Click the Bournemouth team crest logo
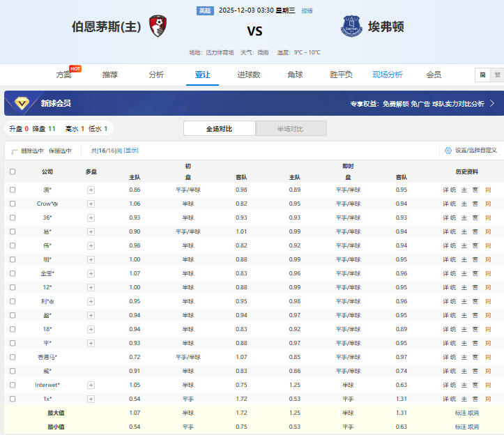 pyautogui.click(x=158, y=26)
